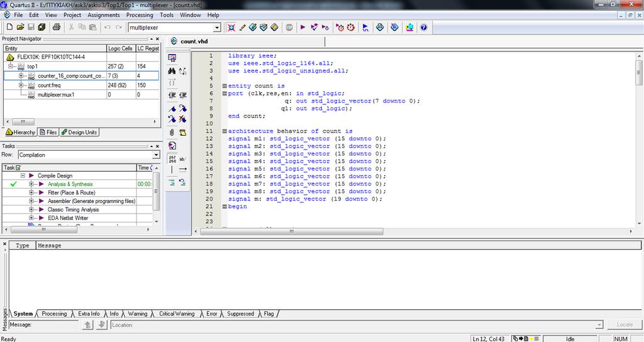Open the Pin Planner icon
This screenshot has width=644, height=342.
click(264, 28)
